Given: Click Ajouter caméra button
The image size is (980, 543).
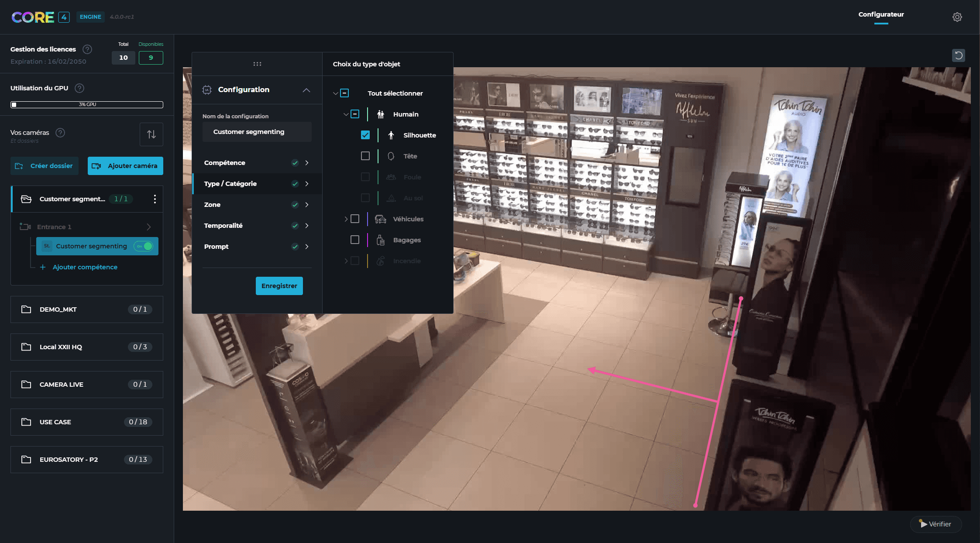Looking at the screenshot, I should coord(125,166).
